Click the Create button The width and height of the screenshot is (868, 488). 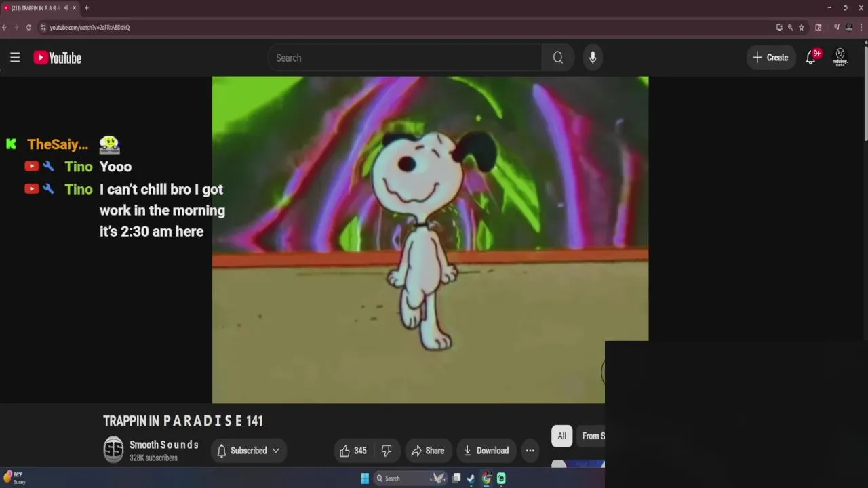pyautogui.click(x=771, y=58)
